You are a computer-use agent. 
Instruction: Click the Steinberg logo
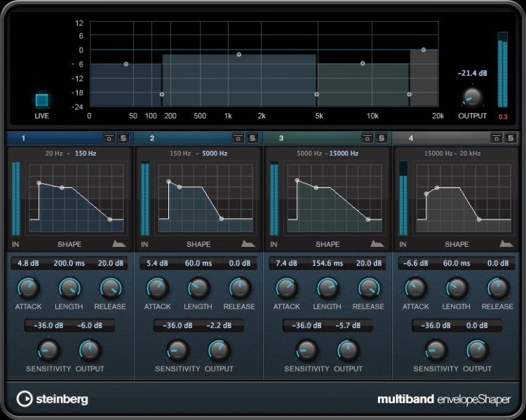(x=53, y=399)
